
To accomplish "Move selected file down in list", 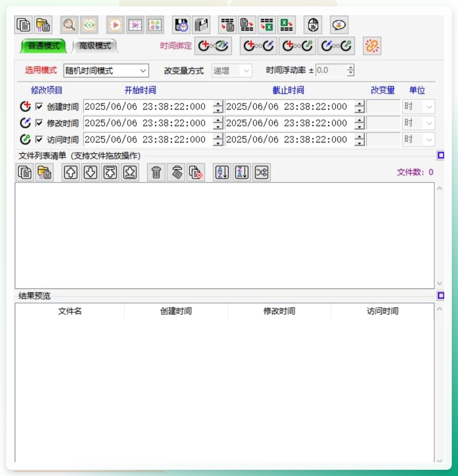I will 90,172.
